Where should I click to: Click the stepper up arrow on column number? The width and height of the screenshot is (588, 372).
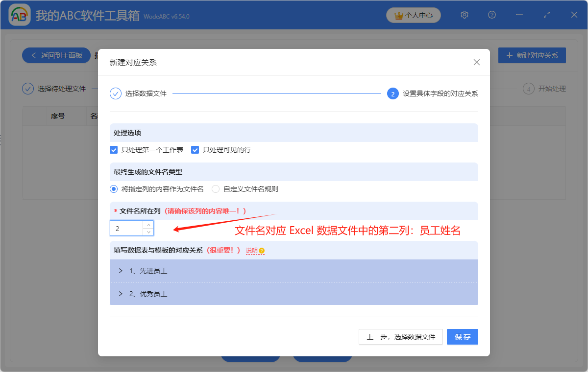148,225
